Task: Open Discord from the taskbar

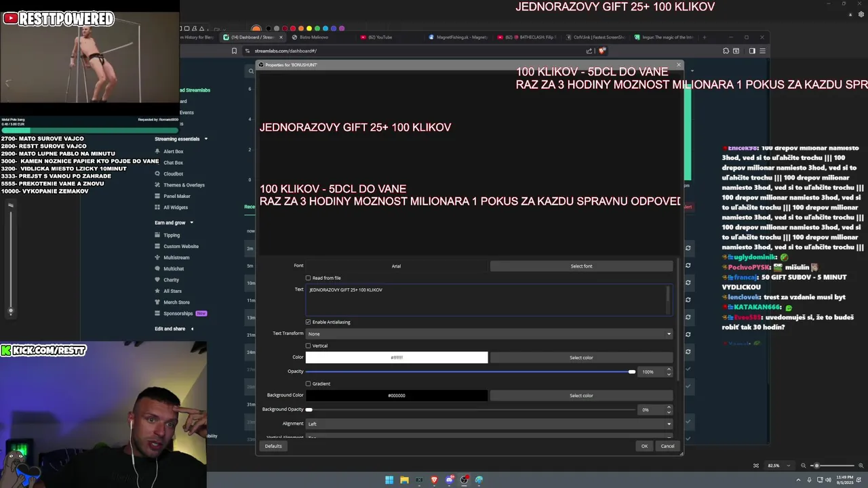Action: [x=449, y=480]
